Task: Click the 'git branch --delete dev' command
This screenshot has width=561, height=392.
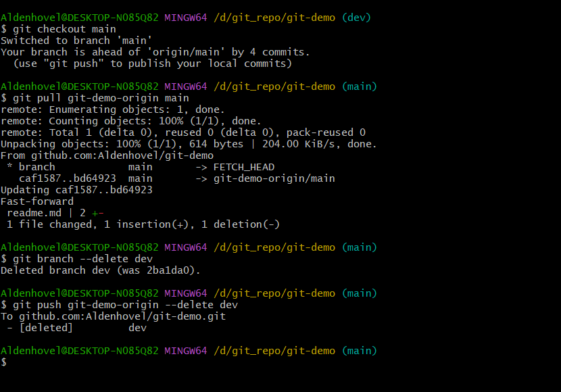Action: click(x=76, y=259)
